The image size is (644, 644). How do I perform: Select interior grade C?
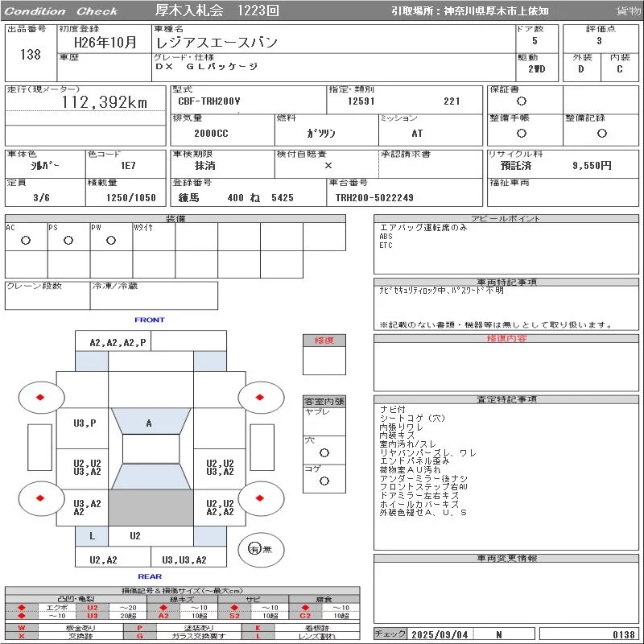tap(619, 69)
